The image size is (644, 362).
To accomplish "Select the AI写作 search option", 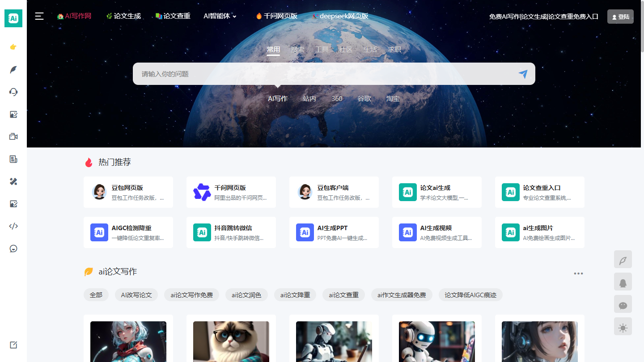I will [278, 98].
